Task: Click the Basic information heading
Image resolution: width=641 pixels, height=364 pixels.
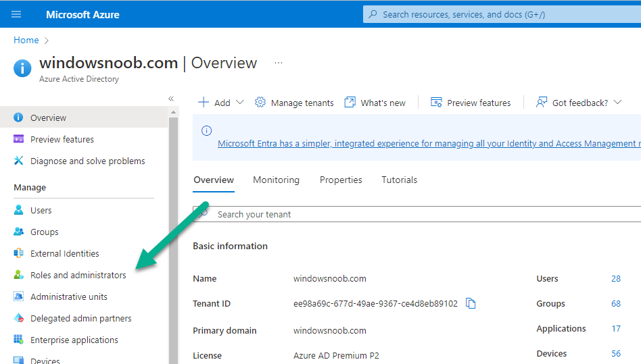Action: pos(230,246)
